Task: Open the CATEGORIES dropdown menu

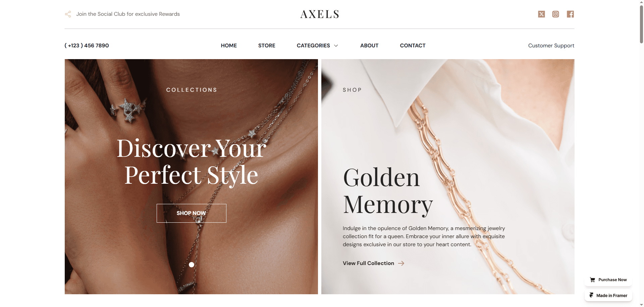Action: [317, 46]
